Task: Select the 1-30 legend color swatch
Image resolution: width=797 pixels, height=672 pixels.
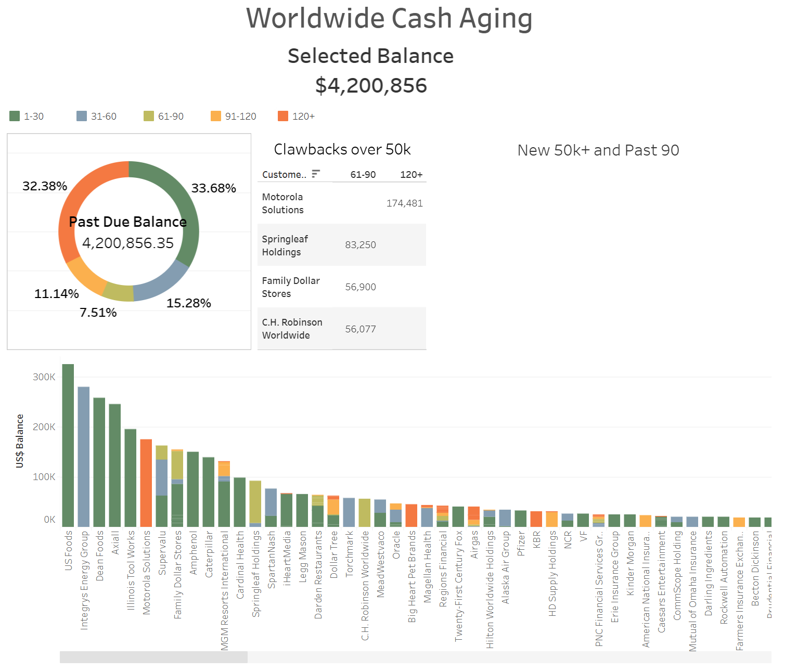Action: (15, 116)
